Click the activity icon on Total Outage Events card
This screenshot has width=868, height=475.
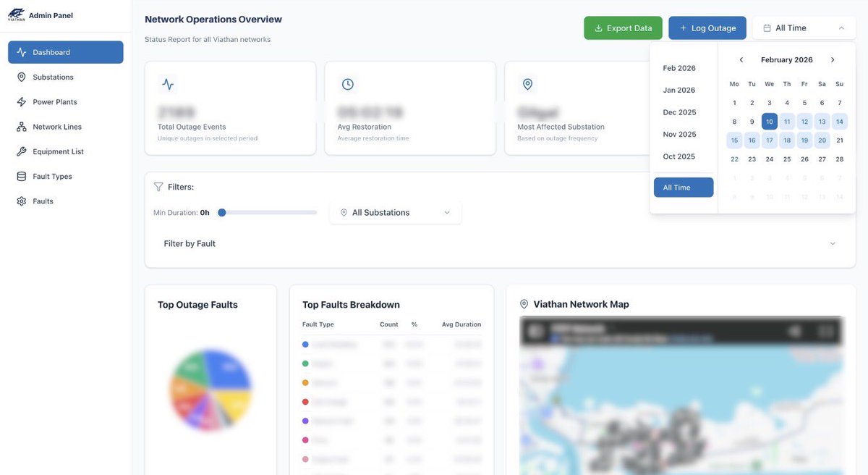[168, 84]
